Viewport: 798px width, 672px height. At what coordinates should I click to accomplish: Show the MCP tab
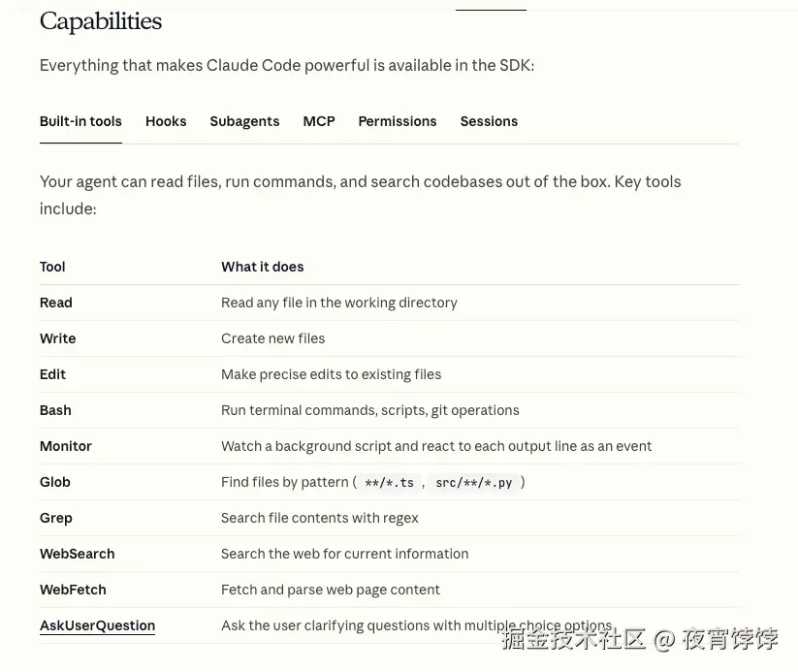[319, 121]
